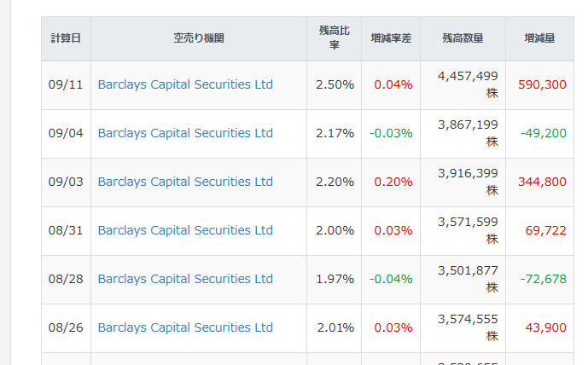
Task: Open Barclays Capital Securities link dated 08/28
Action: coord(185,279)
